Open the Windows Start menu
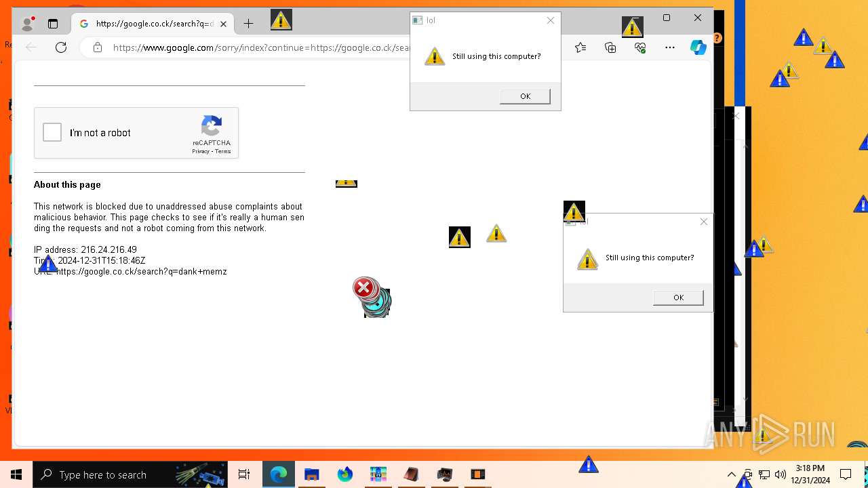Viewport: 868px width, 488px height. point(16,474)
